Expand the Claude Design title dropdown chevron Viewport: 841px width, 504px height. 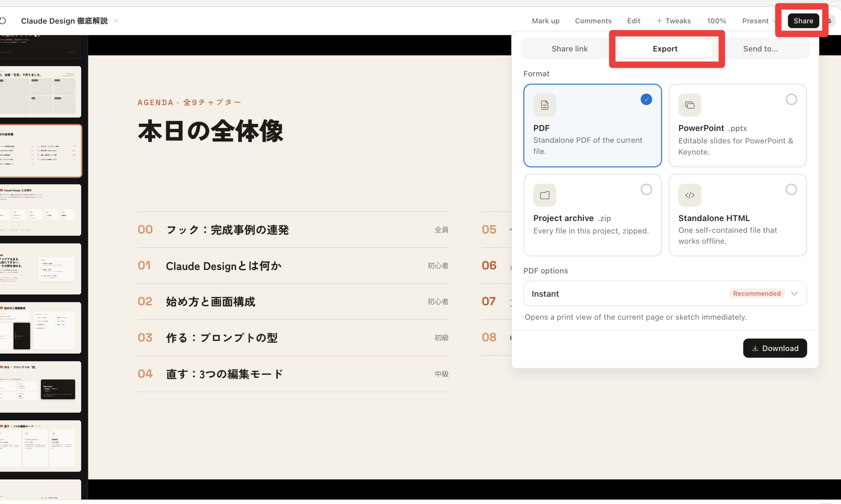116,21
